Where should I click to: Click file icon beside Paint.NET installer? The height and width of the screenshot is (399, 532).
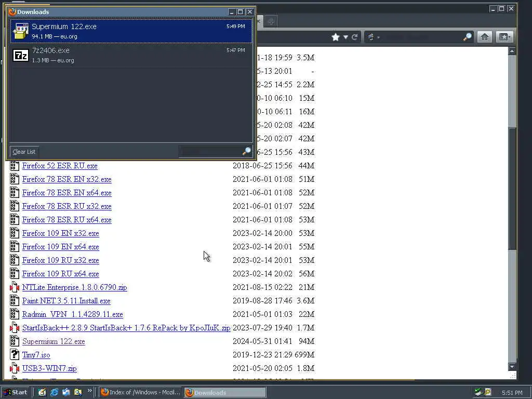[x=14, y=301]
